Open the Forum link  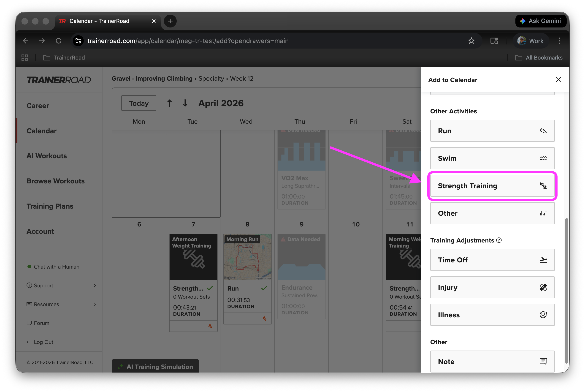[x=38, y=323]
